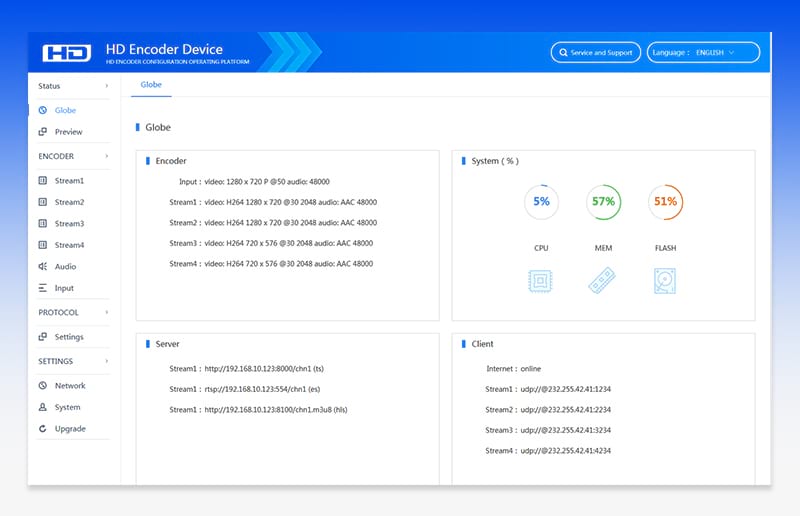The image size is (800, 516).
Task: Click the FLASH disk drive icon
Action: point(665,281)
